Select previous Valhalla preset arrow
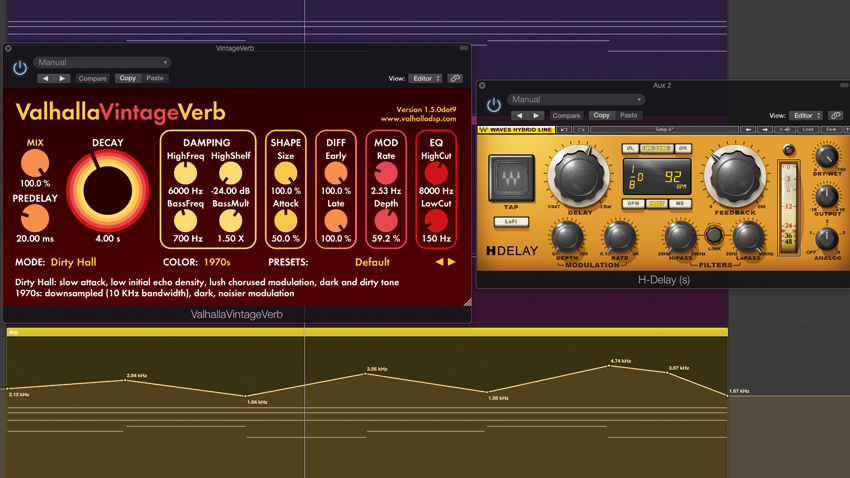Image resolution: width=850 pixels, height=478 pixels. click(439, 262)
